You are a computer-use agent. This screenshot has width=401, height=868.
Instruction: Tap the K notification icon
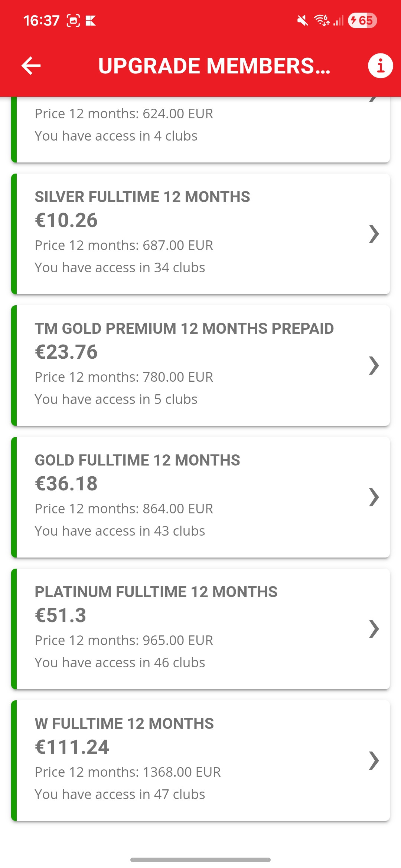(91, 20)
